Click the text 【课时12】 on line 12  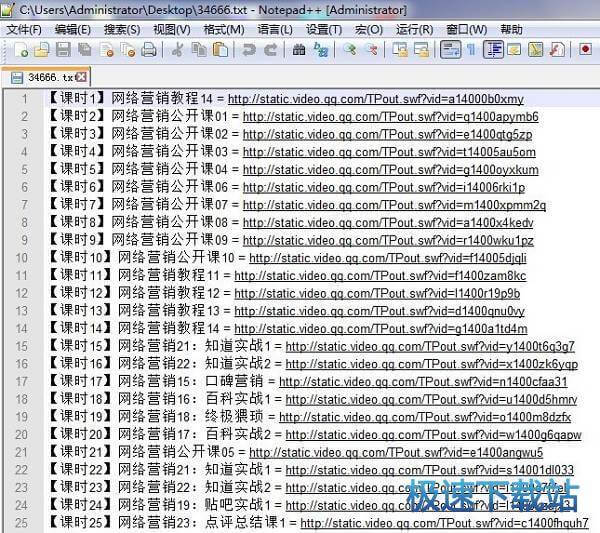click(x=81, y=293)
